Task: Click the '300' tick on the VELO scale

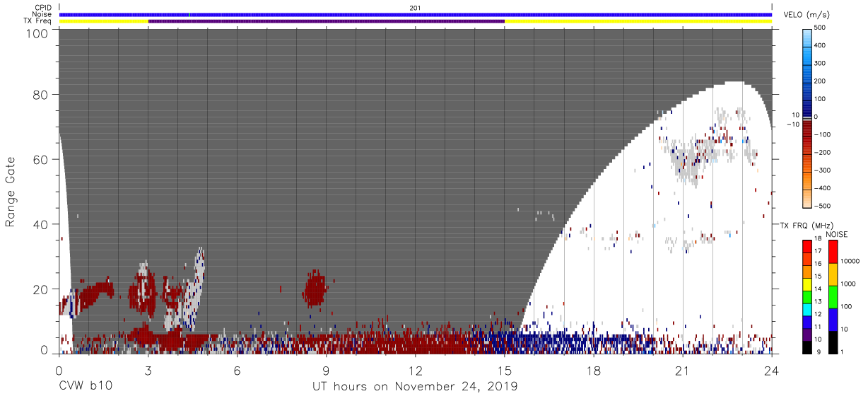Action: point(821,63)
